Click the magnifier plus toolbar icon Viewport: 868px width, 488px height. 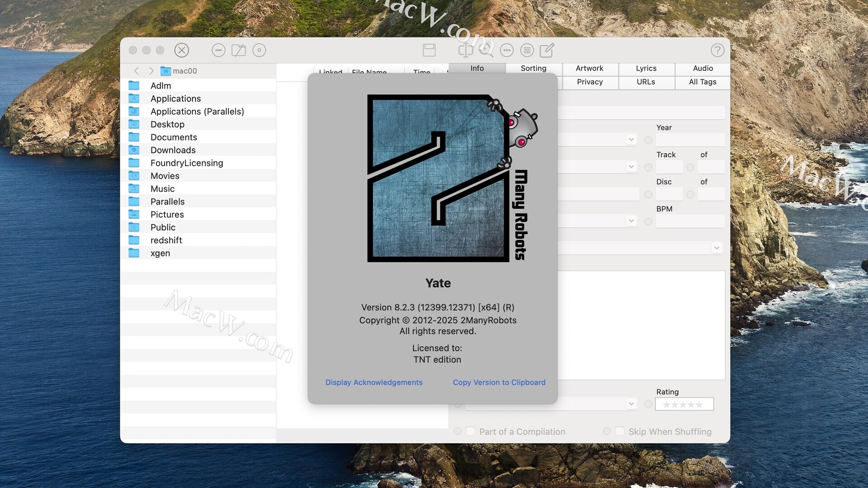(486, 50)
